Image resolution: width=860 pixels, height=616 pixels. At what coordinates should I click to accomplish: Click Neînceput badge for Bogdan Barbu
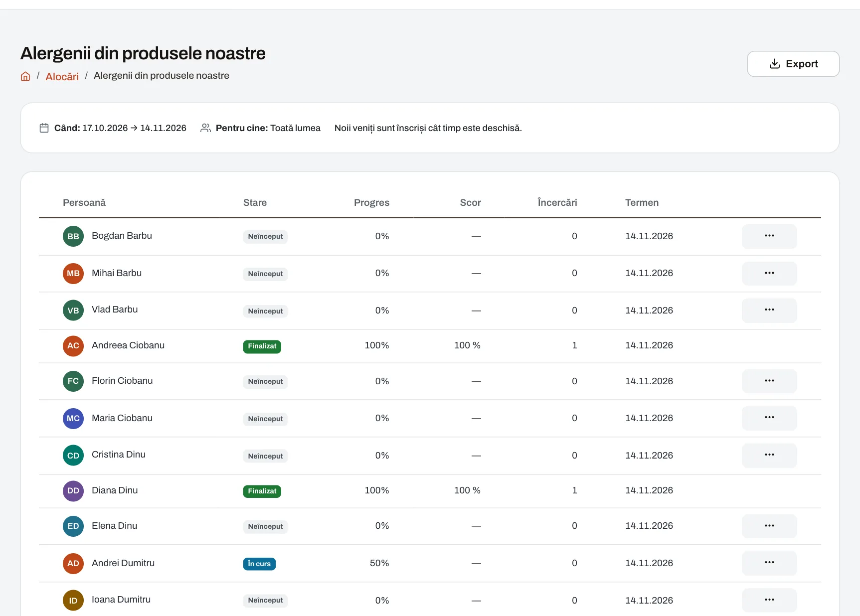click(265, 237)
